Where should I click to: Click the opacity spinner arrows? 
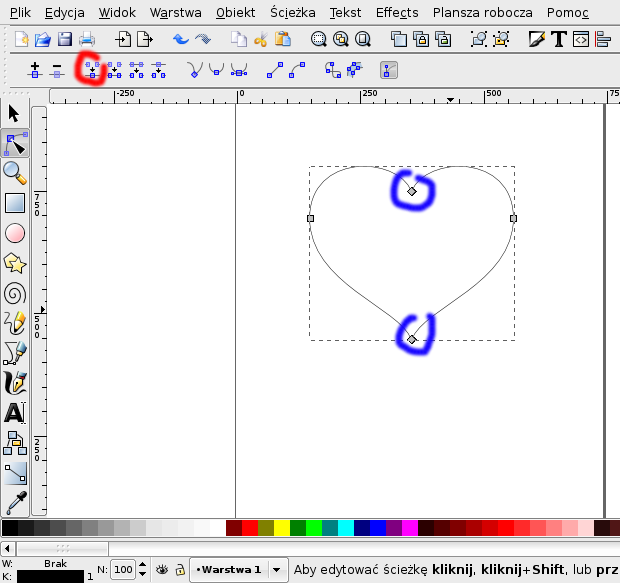(141, 569)
